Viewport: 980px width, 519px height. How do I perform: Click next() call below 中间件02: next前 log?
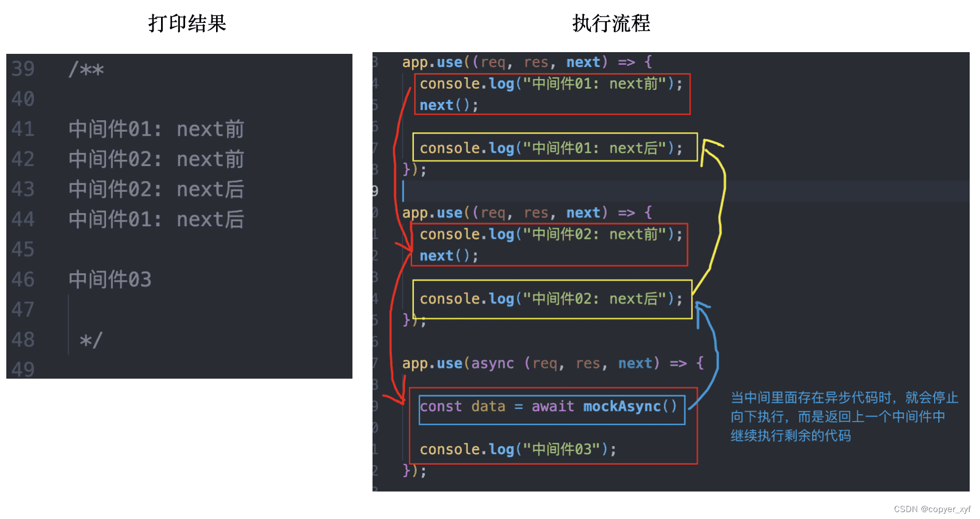pyautogui.click(x=448, y=256)
